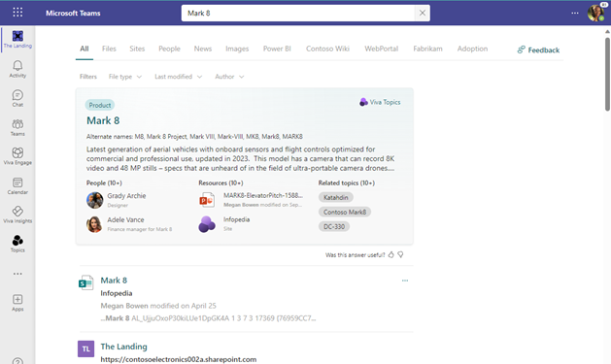Open the Last modified filter dropdown
Viewport: 611px width, 364px height.
click(x=178, y=77)
